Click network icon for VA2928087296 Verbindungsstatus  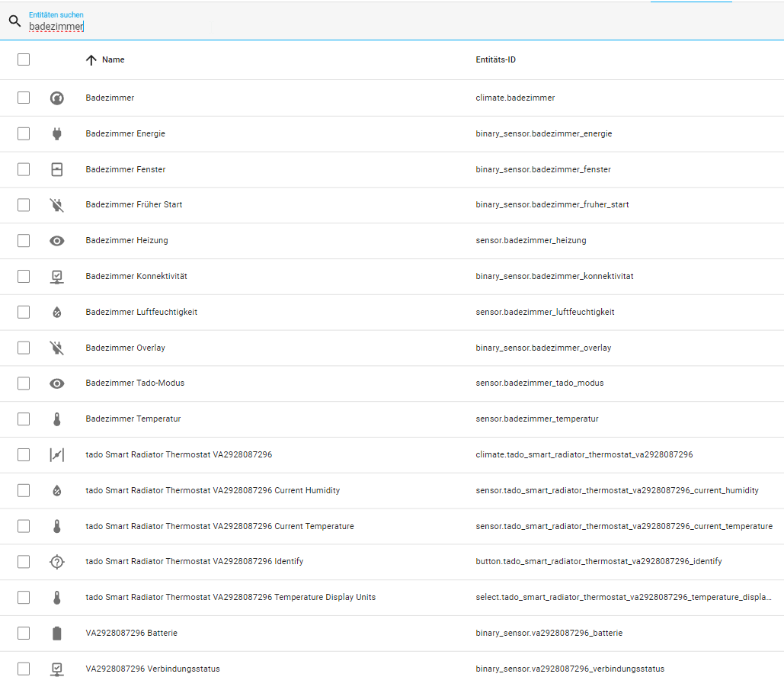tap(57, 669)
